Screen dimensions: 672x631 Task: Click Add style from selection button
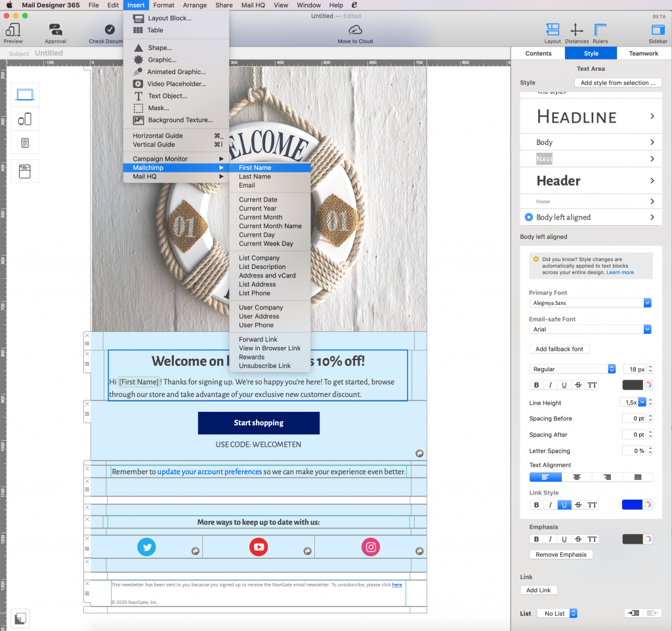coord(618,83)
